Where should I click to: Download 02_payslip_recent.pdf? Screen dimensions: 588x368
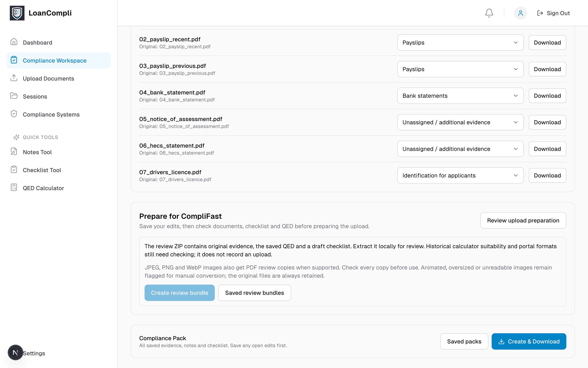547,43
